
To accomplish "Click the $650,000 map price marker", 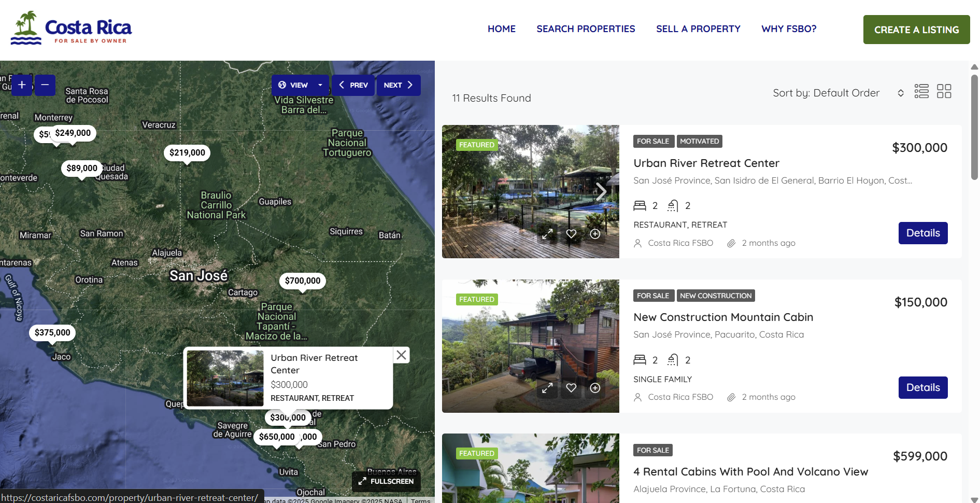I will point(277,437).
